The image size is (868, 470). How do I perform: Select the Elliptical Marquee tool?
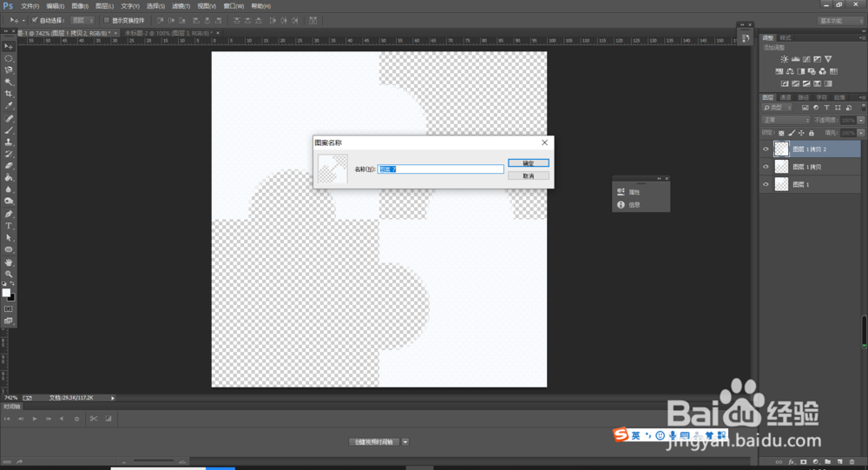tap(9, 58)
